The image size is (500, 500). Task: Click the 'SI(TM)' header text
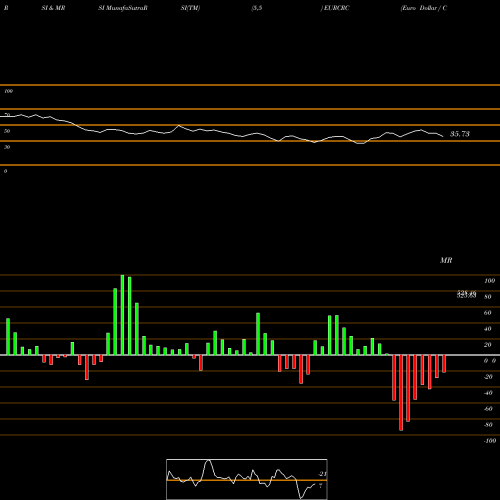click(190, 8)
